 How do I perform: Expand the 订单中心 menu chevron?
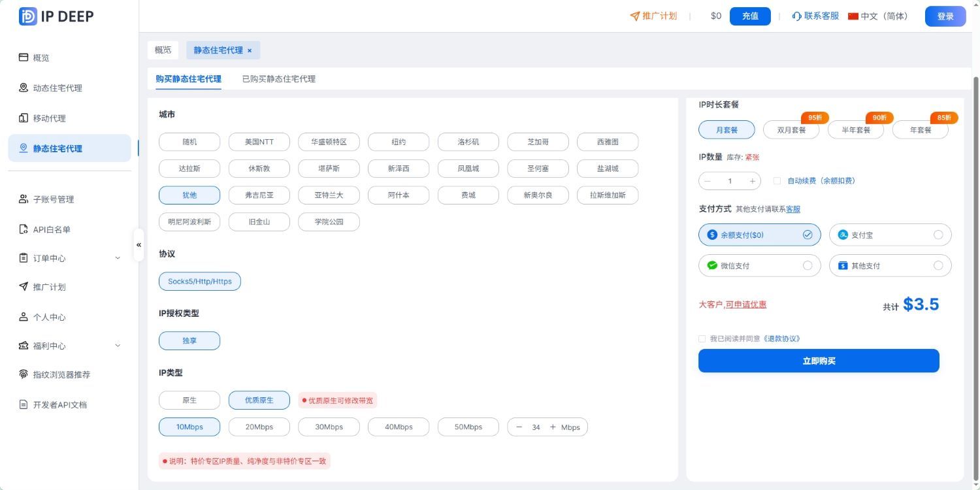click(x=118, y=258)
